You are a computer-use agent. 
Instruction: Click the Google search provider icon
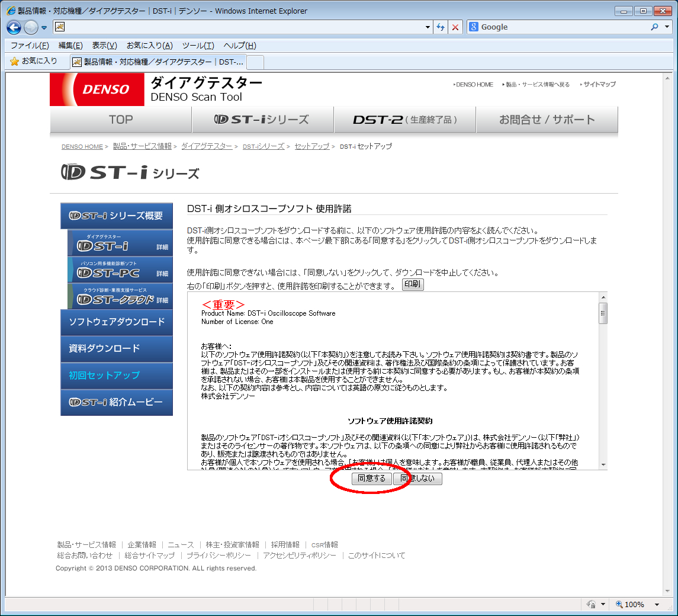coord(474,27)
